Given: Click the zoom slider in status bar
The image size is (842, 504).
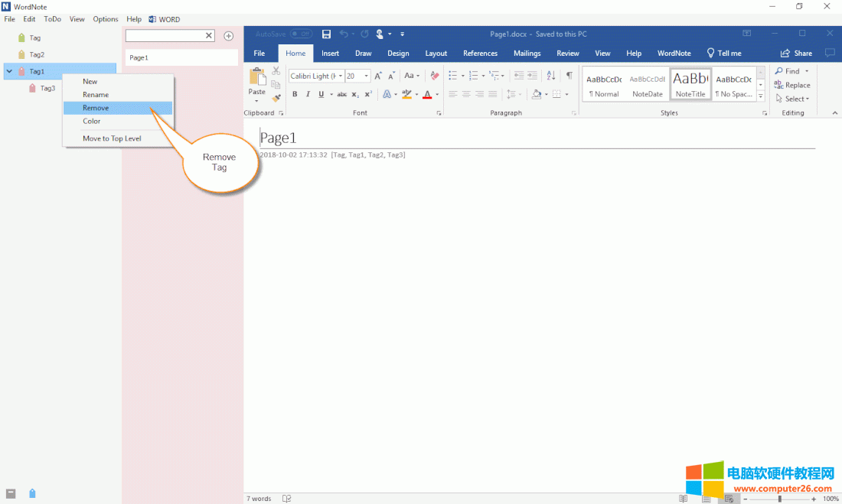Looking at the screenshot, I should point(779,499).
